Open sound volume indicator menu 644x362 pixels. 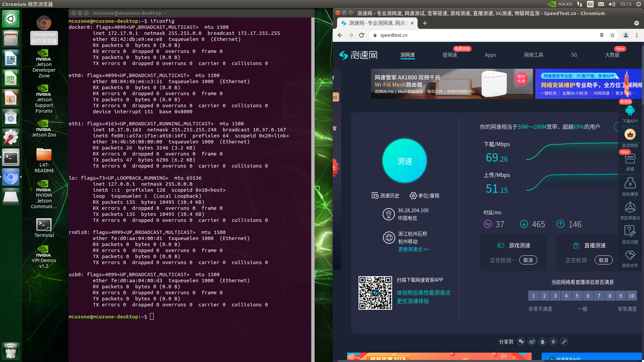(612, 4)
